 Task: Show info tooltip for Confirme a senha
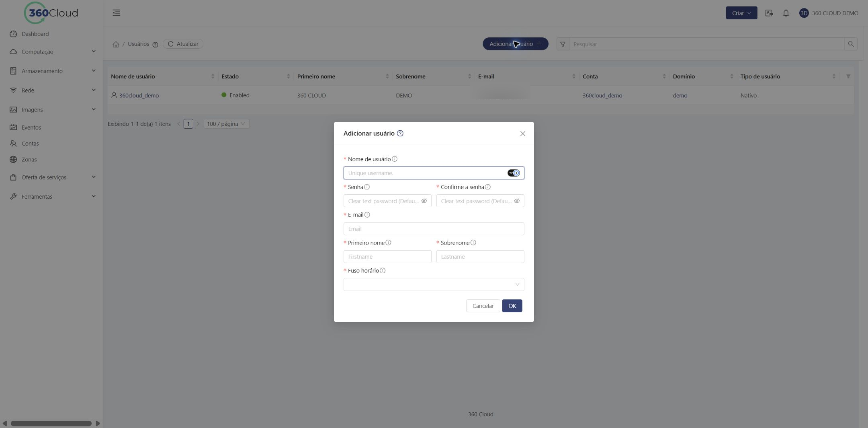click(487, 187)
